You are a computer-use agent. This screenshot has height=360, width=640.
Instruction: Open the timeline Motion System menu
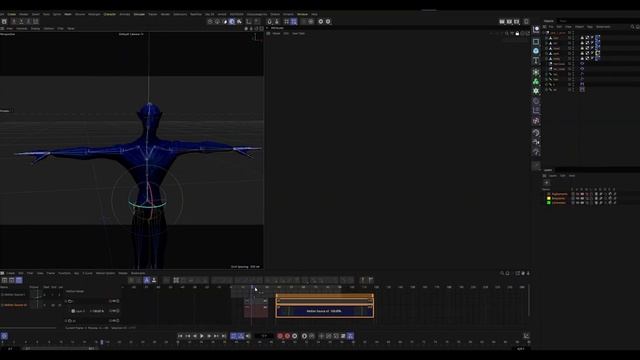[105, 273]
